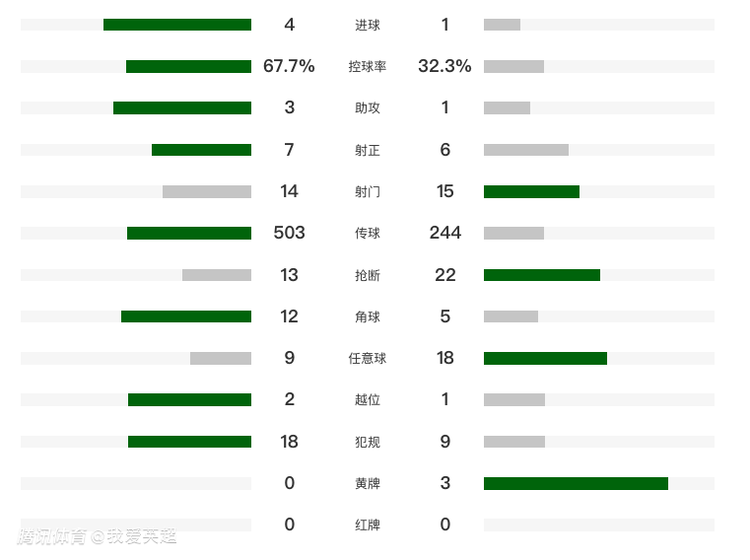Screen dimensions: 750x560
Task: Click the 67.7% possession value
Action: (x=289, y=66)
